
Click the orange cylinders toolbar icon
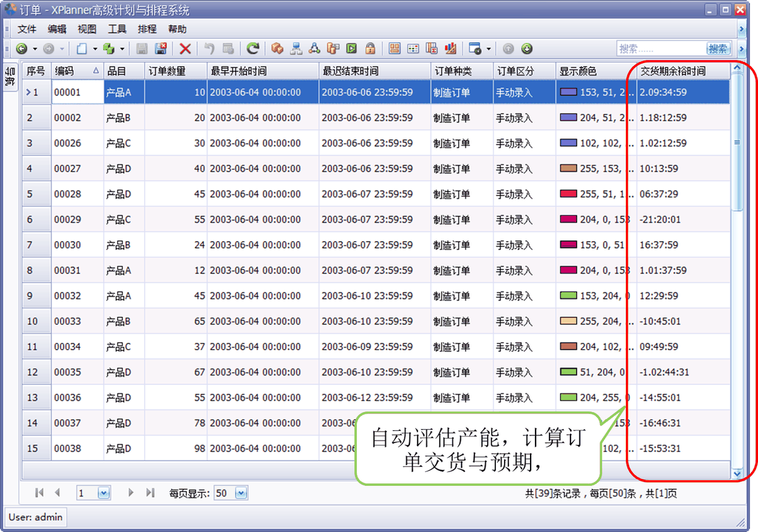[334, 49]
